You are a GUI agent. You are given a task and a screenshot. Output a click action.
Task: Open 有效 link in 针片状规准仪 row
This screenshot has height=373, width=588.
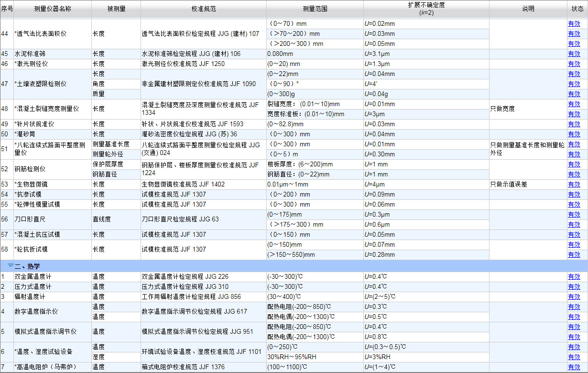(574, 124)
